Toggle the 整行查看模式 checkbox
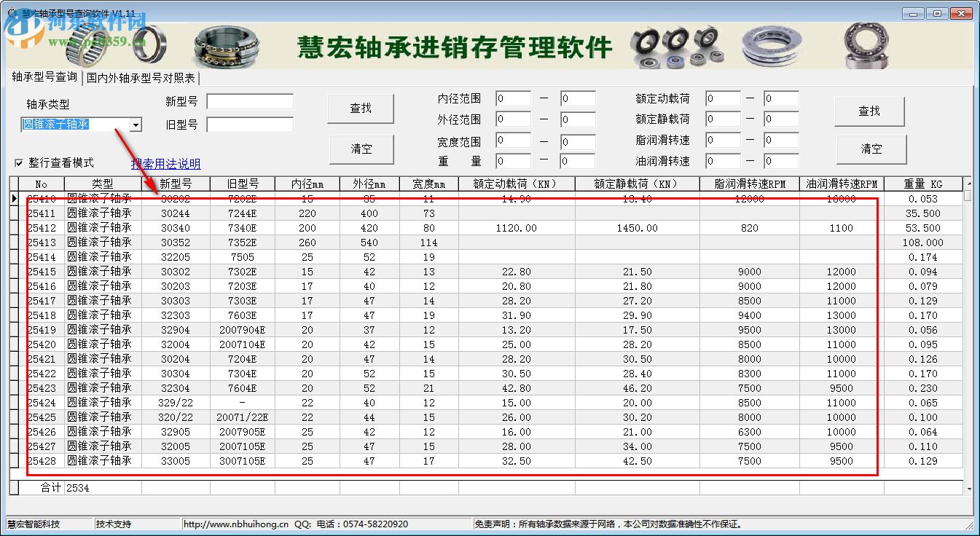Viewport: 980px width, 536px height. 19,162
